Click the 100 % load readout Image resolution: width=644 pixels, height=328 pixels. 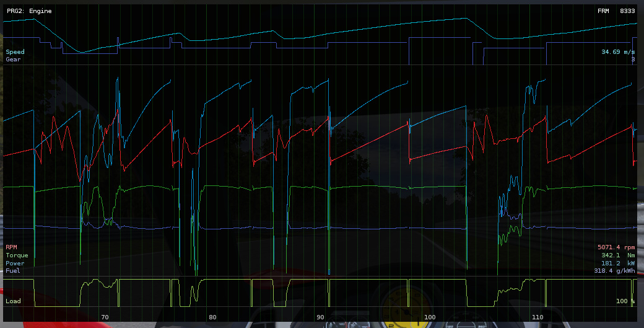coord(625,301)
